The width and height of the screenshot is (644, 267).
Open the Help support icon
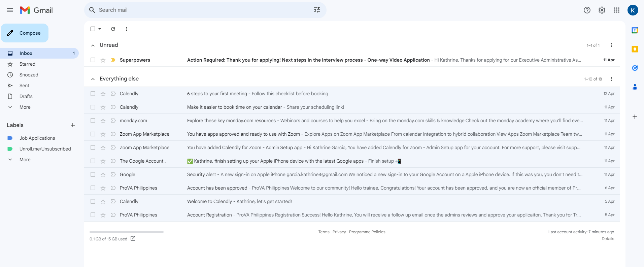pyautogui.click(x=587, y=10)
